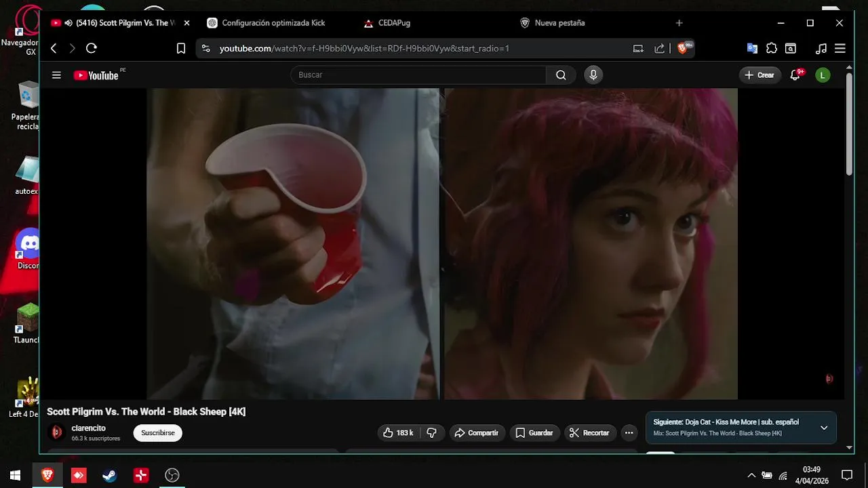Close the Scott Pilgrim tab
The image size is (868, 488).
186,23
